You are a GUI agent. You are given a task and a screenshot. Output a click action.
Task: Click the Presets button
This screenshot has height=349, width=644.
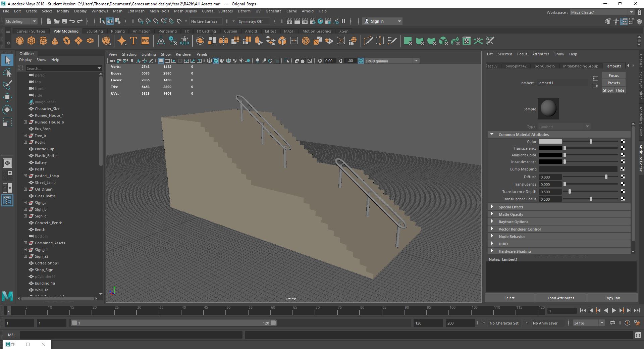point(613,83)
